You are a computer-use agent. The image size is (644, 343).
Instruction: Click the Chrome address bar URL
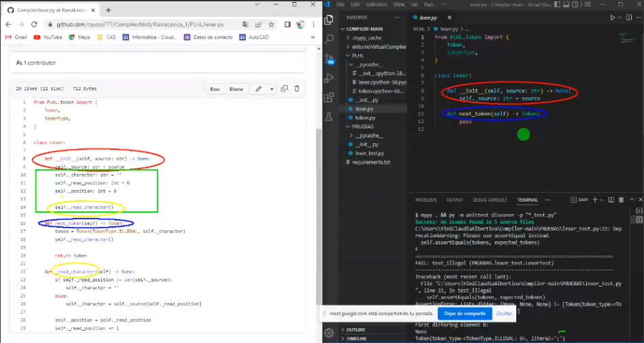click(140, 24)
